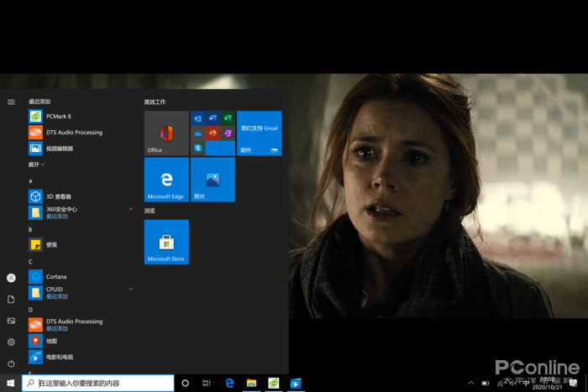Jump to letter B section header

pos(30,229)
